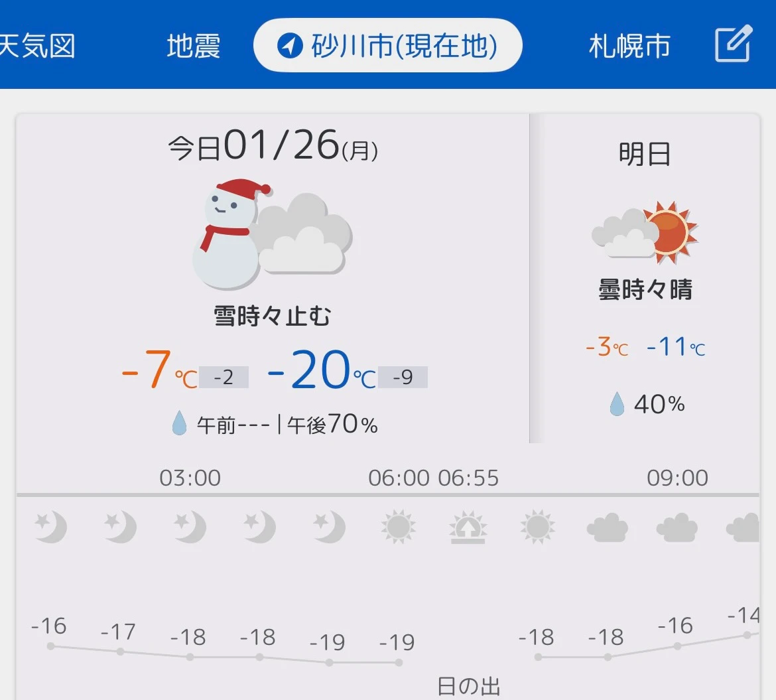The width and height of the screenshot is (776, 700).
Task: Tap the raindrop icon beside 40%
Action: pos(617,403)
